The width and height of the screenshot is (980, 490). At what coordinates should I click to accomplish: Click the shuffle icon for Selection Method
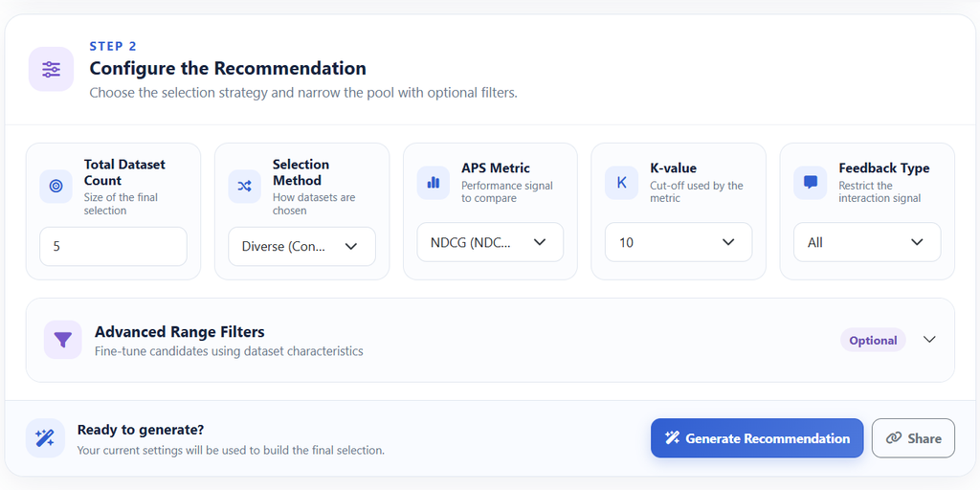tap(244, 187)
